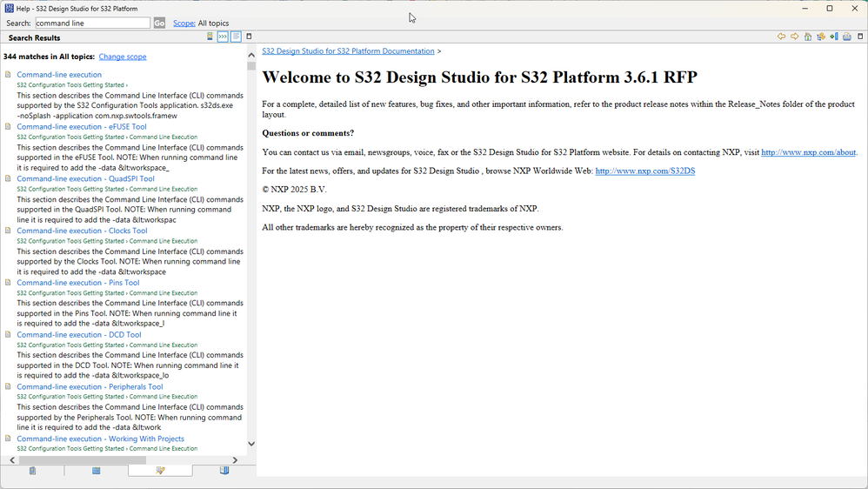The height and width of the screenshot is (489, 868).
Task: Bookmark the current document
Action: coord(834,37)
